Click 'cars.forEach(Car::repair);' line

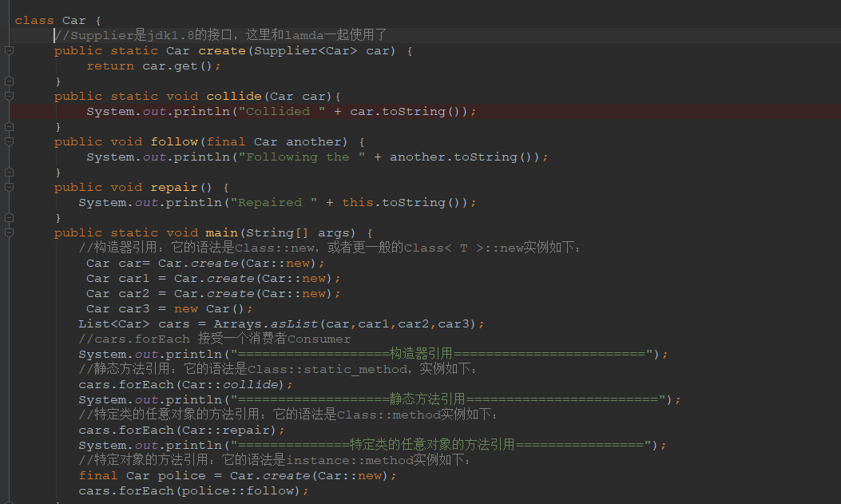click(182, 431)
